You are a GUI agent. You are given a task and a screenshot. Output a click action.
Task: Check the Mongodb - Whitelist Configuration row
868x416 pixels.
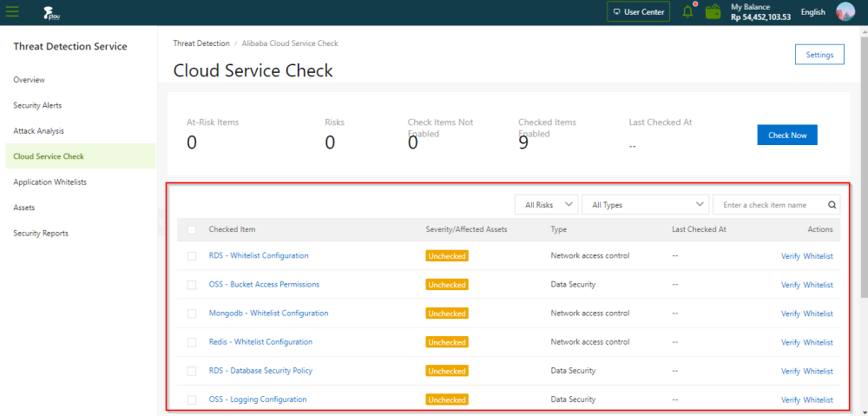click(x=192, y=314)
